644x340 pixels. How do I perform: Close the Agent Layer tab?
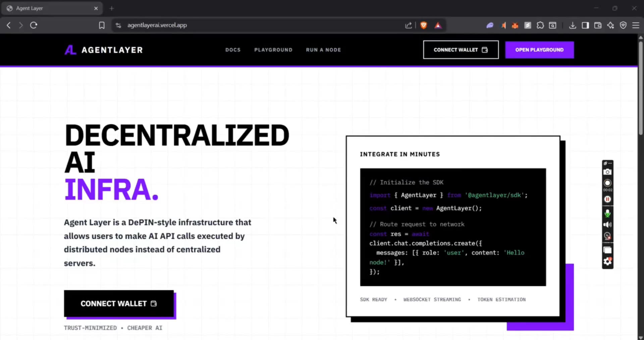(x=96, y=8)
